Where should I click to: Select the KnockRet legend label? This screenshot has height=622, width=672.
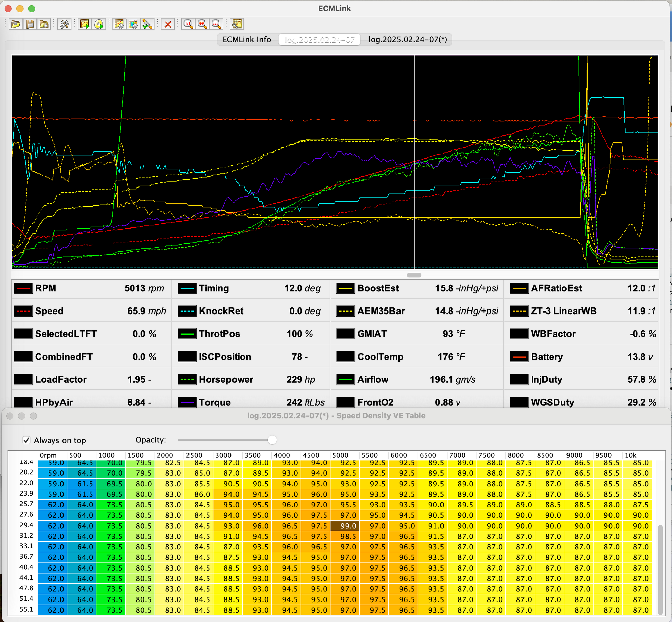[x=221, y=311]
